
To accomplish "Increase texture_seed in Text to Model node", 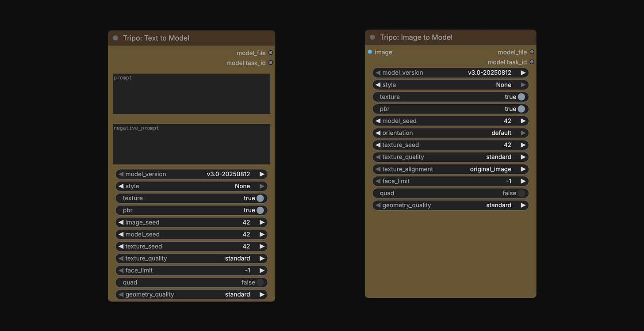I will (x=262, y=246).
